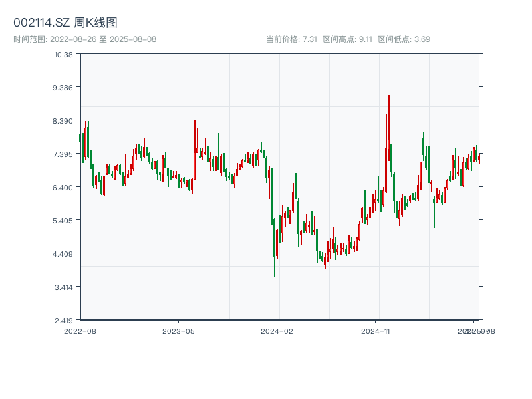532x399 pixels.
Task: Click the 9.386 y-axis tick label
Action: (x=65, y=88)
